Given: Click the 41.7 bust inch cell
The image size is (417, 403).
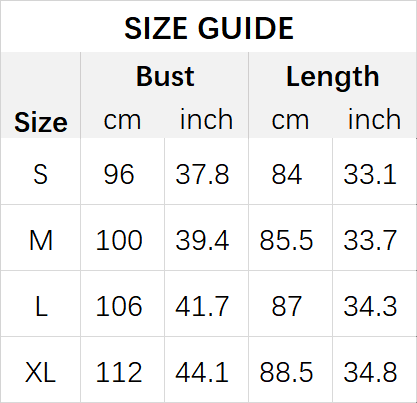Looking at the screenshot, I should 202,306.
